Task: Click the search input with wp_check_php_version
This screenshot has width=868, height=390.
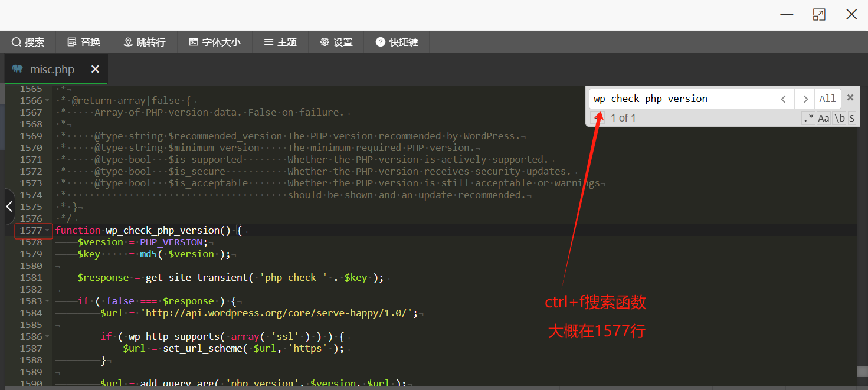Action: coord(681,99)
